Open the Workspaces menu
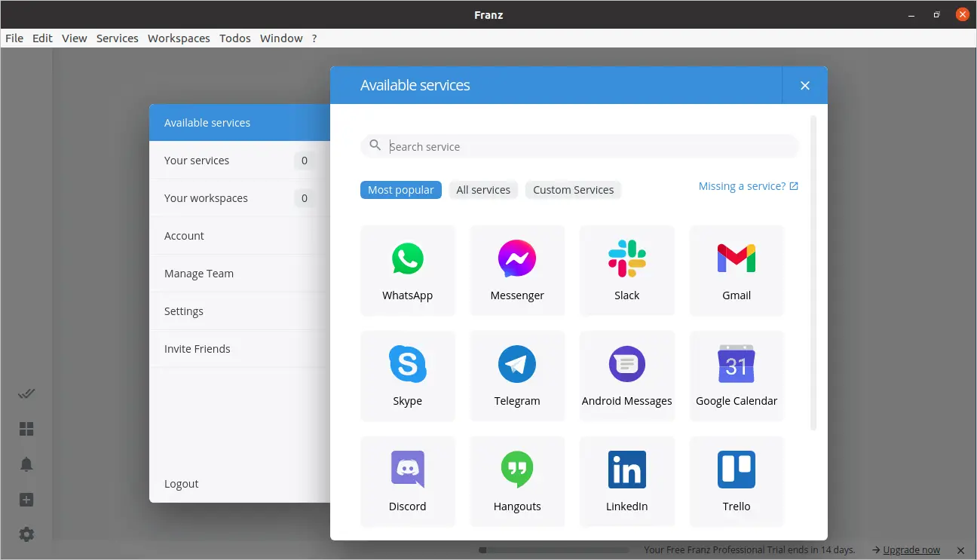This screenshot has height=560, width=977. [x=179, y=38]
